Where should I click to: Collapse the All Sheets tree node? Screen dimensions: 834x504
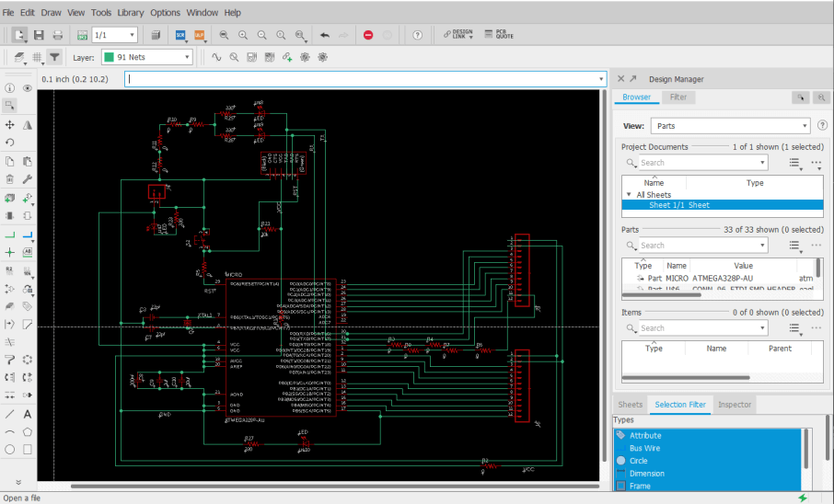629,195
